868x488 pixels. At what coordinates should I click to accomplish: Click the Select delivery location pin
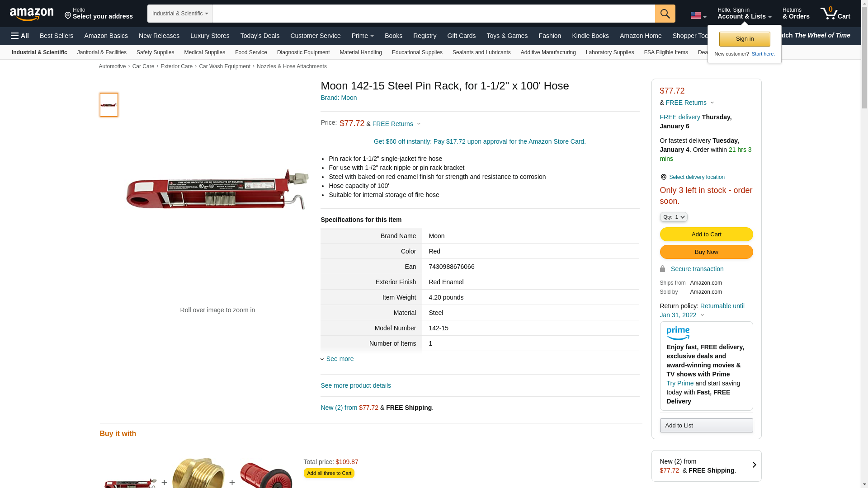[x=663, y=177]
